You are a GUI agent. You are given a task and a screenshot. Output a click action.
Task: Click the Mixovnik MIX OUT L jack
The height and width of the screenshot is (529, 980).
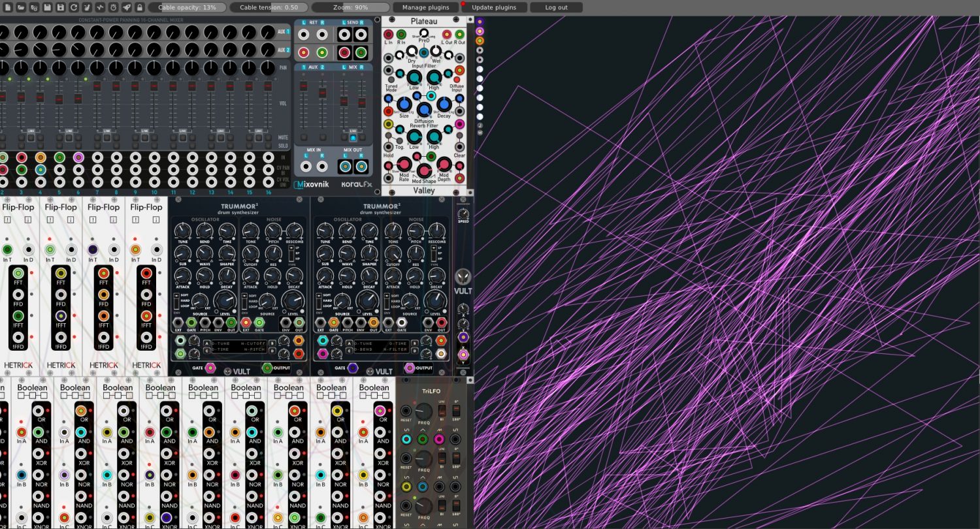tap(345, 167)
